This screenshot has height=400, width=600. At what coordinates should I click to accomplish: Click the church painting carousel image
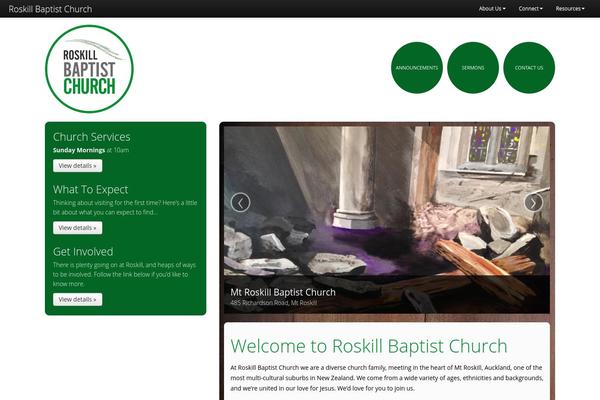[x=387, y=220]
